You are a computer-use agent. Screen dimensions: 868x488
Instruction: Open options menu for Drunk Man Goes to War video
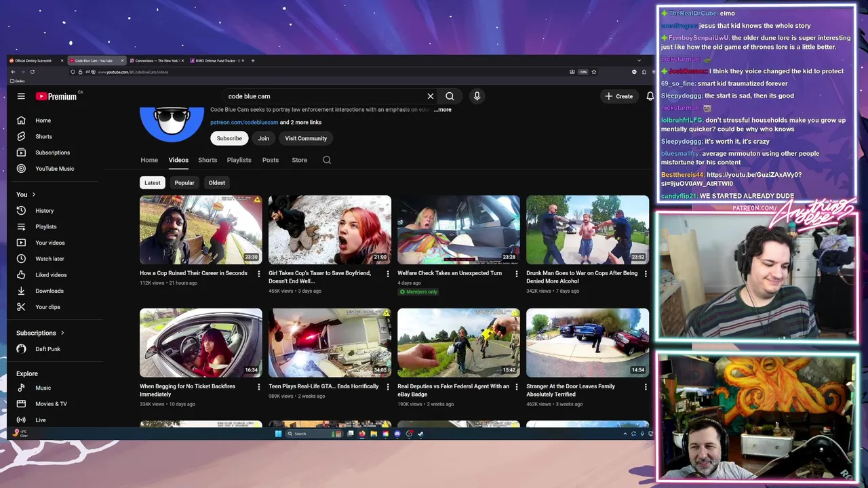point(645,274)
